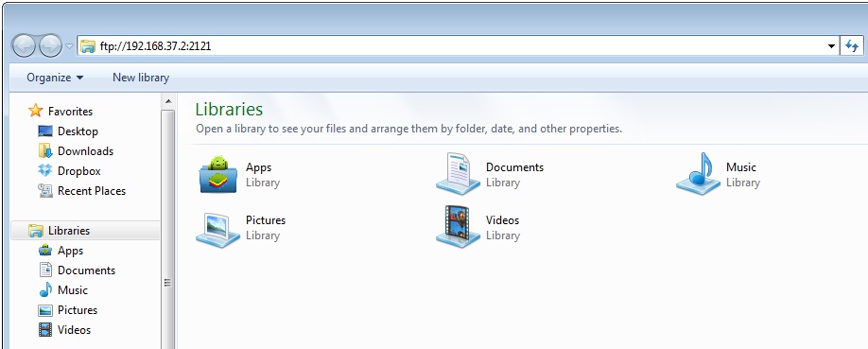Open the Organize menu

tap(55, 78)
